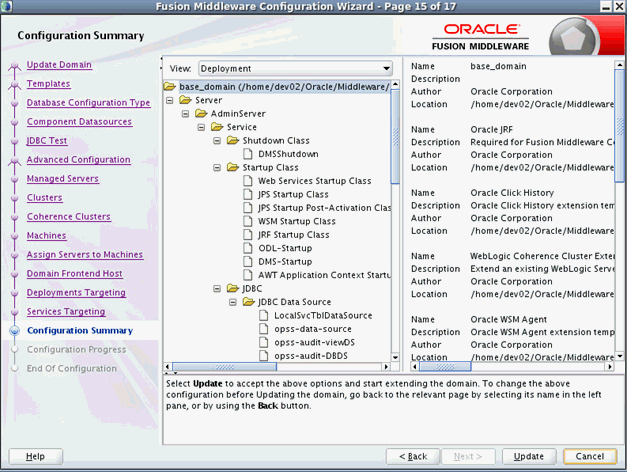This screenshot has width=627, height=472.
Task: Jump to the Clusters step
Action: point(44,198)
